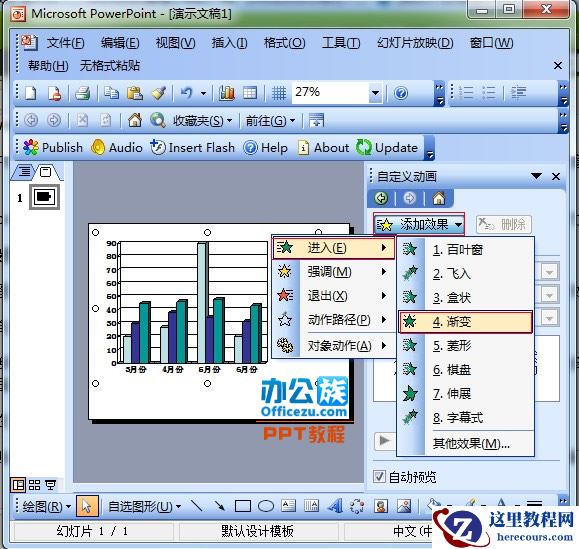The width and height of the screenshot is (579, 549).
Task: Open the Help question mark icon in Standard toolbar
Action: [x=401, y=93]
